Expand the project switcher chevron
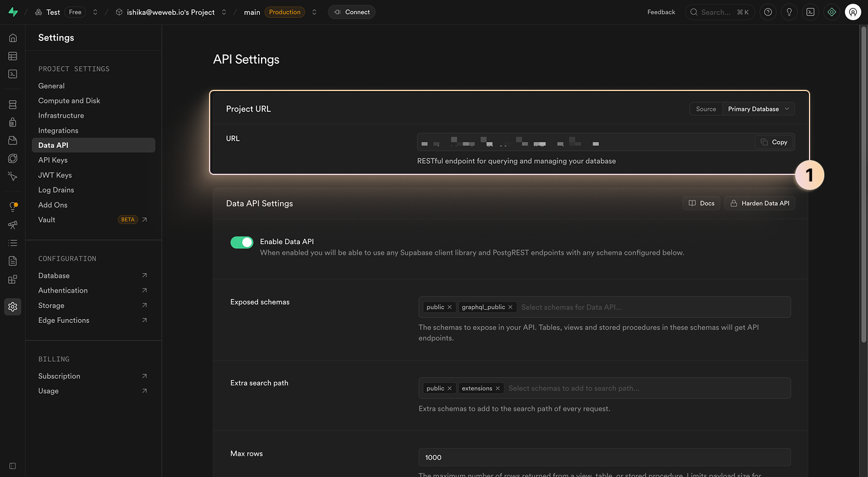Screen dimensions: 868x477 (223, 12)
